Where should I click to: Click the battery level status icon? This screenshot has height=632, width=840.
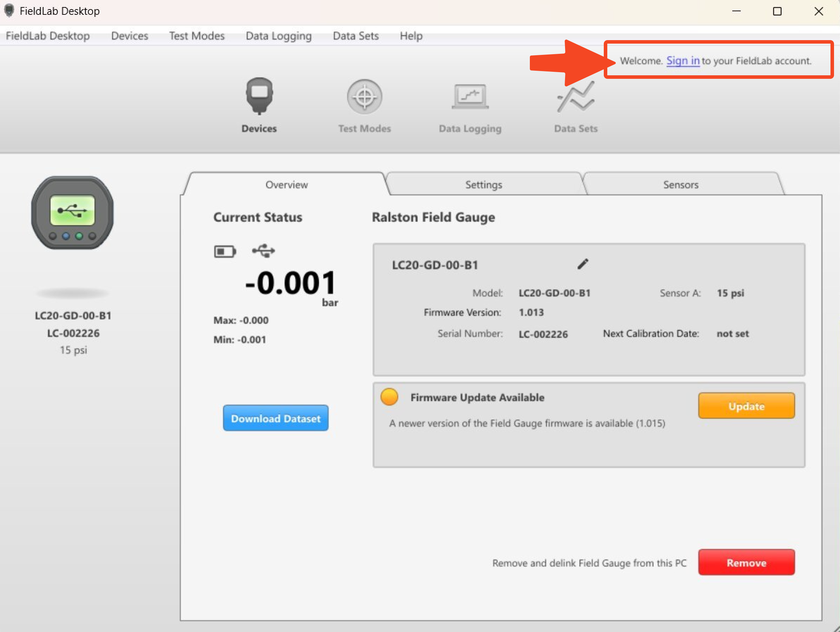point(225,251)
